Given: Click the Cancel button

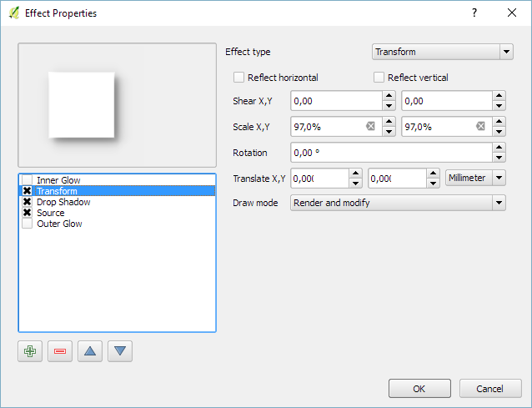Looking at the screenshot, I should tap(489, 389).
